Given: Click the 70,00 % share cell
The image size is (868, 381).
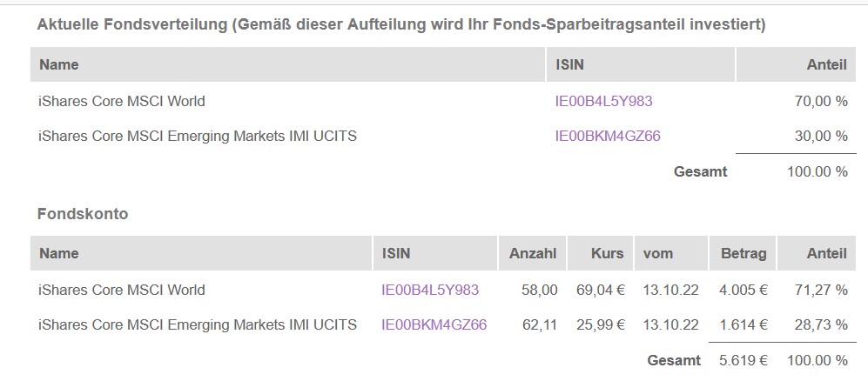Looking at the screenshot, I should 821,101.
